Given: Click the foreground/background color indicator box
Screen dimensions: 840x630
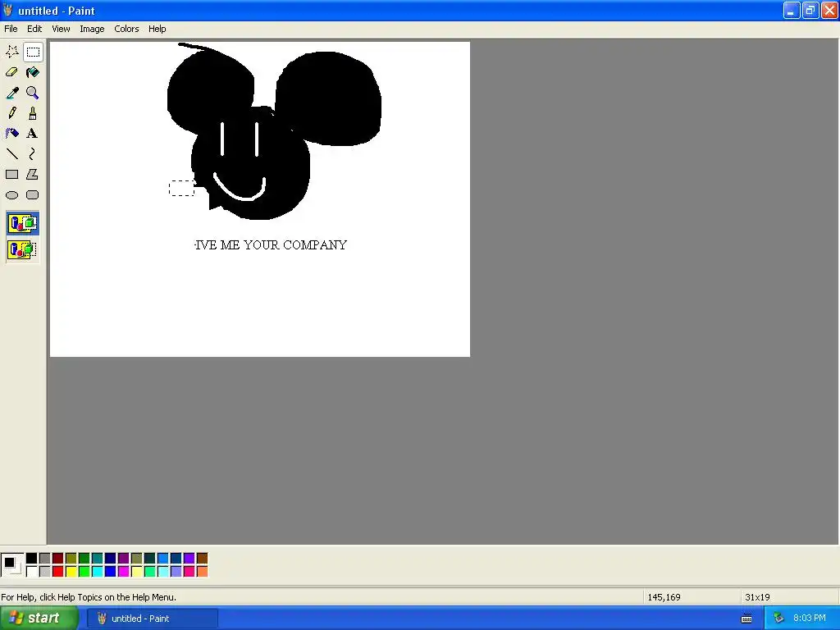Looking at the screenshot, I should [x=12, y=565].
